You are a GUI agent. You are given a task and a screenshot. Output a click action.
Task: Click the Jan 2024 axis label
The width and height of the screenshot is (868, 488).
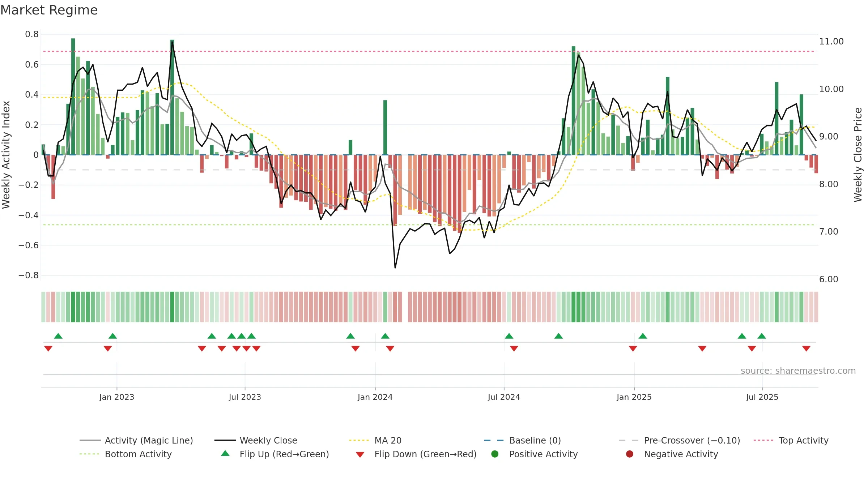click(375, 397)
